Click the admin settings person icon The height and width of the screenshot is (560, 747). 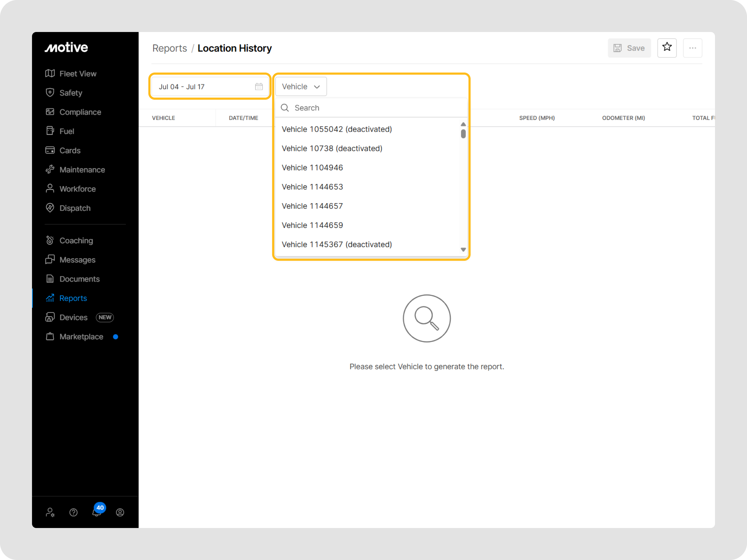coord(50,513)
